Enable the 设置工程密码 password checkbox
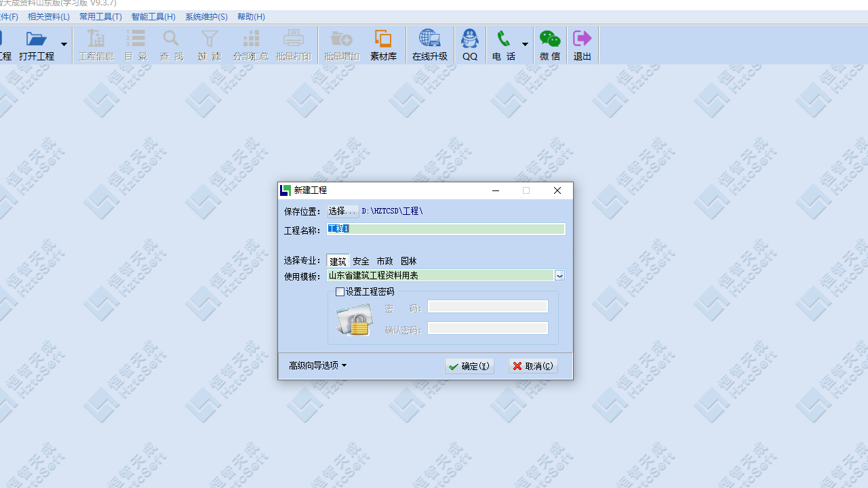The image size is (868, 488). pyautogui.click(x=340, y=291)
